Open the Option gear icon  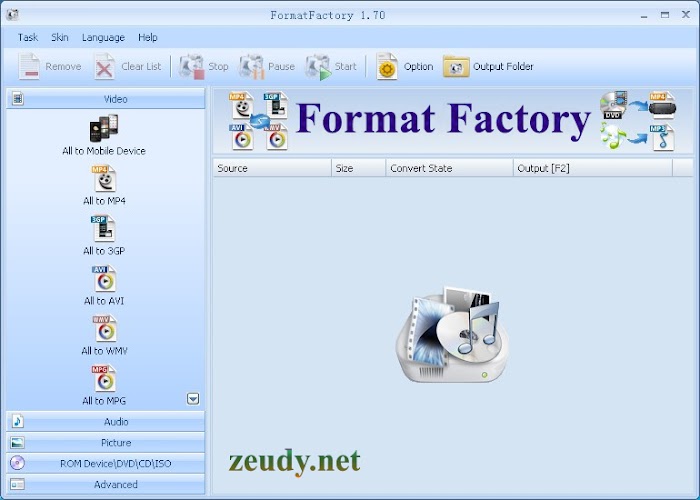pos(387,67)
